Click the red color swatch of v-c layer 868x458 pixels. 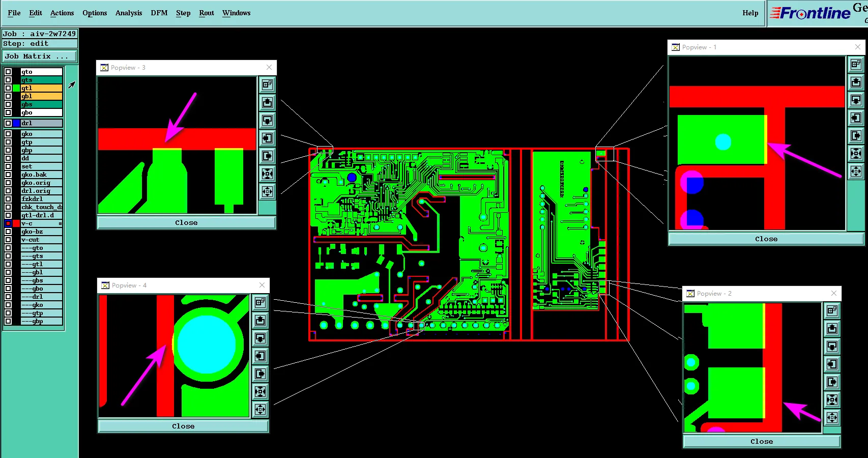(x=16, y=223)
